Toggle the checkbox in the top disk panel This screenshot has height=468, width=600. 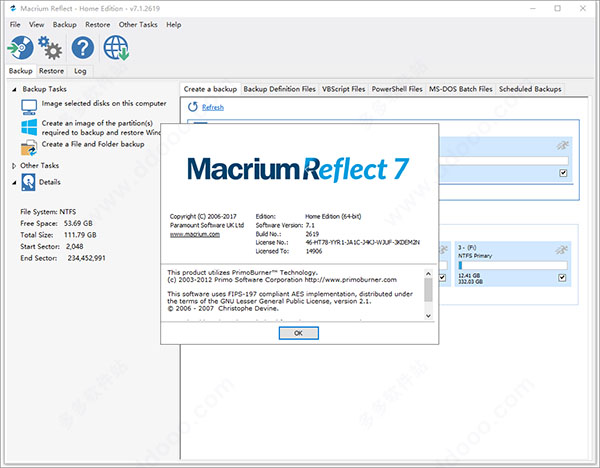click(x=563, y=173)
